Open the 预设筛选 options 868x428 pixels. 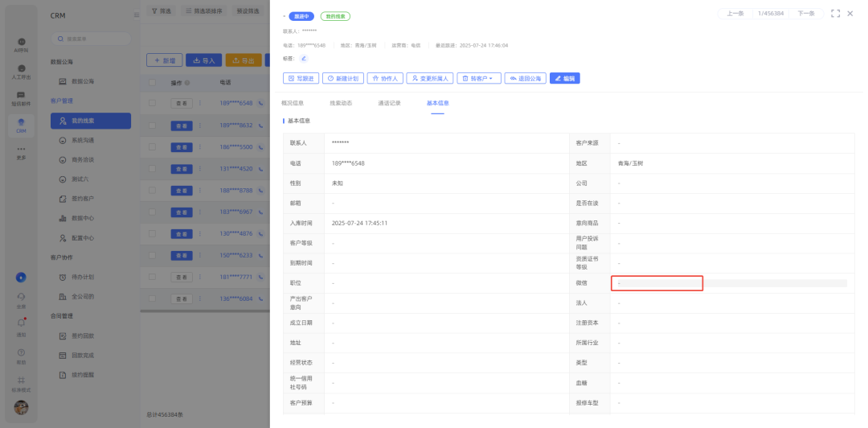point(248,10)
